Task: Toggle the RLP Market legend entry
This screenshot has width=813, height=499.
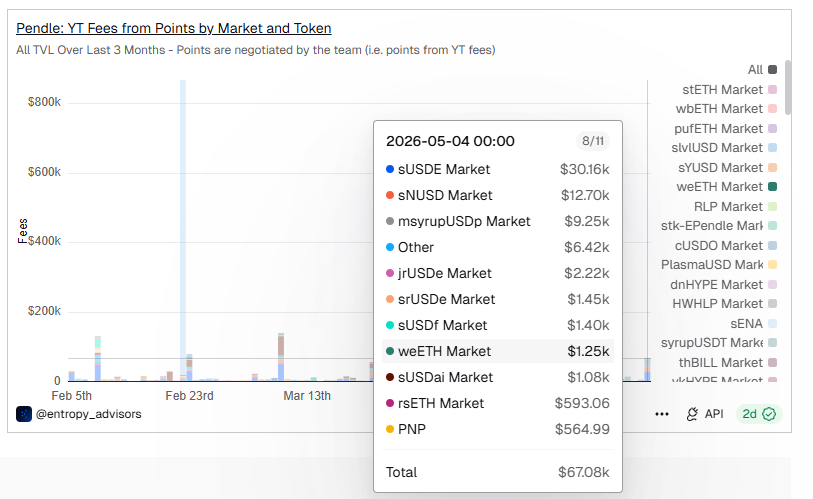Action: pyautogui.click(x=735, y=206)
